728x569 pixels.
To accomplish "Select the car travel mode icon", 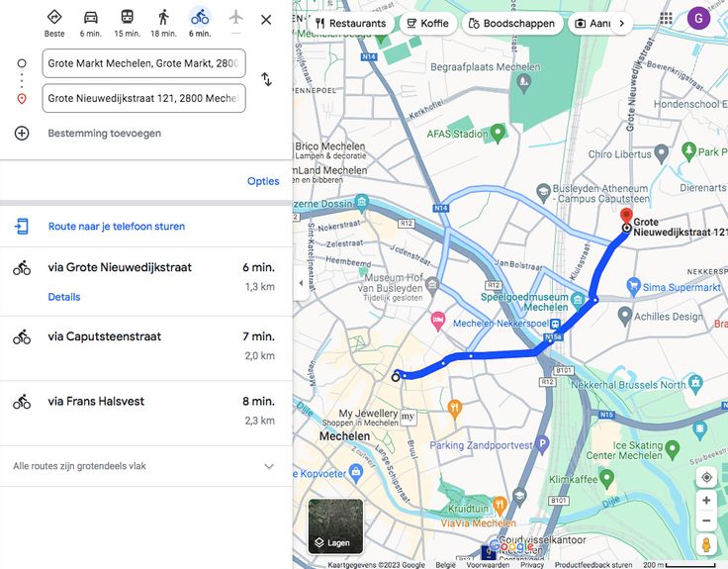I will pyautogui.click(x=91, y=18).
